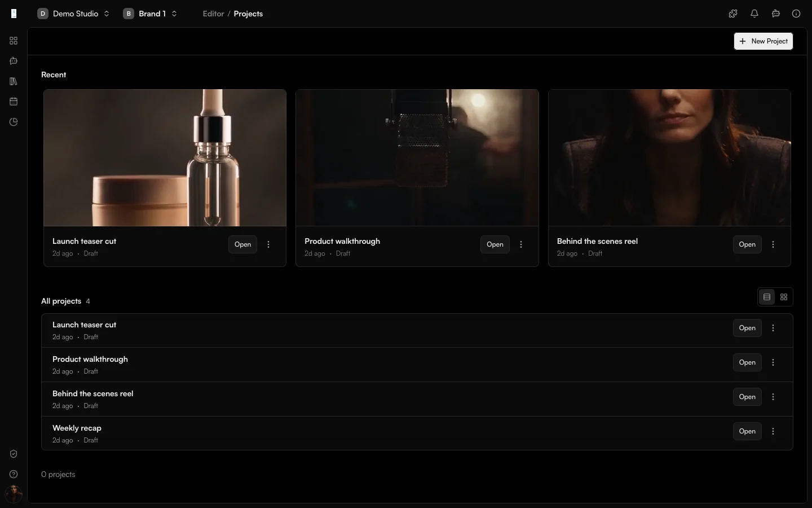Open the assistant bot icon in sidebar

coord(14,61)
